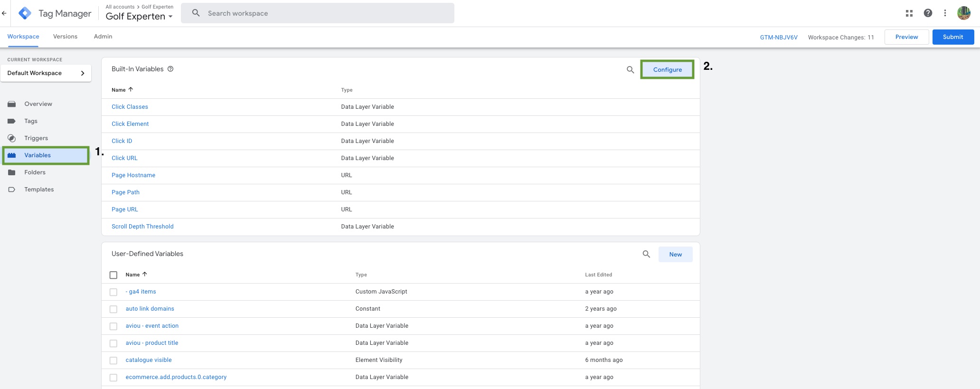Open the help question mark icon

928,13
